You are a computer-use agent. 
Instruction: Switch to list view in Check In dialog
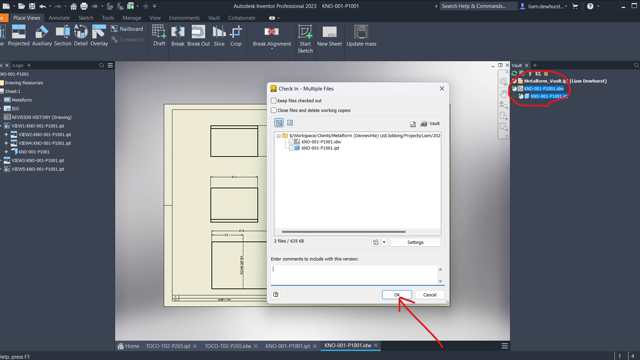pyautogui.click(x=290, y=123)
